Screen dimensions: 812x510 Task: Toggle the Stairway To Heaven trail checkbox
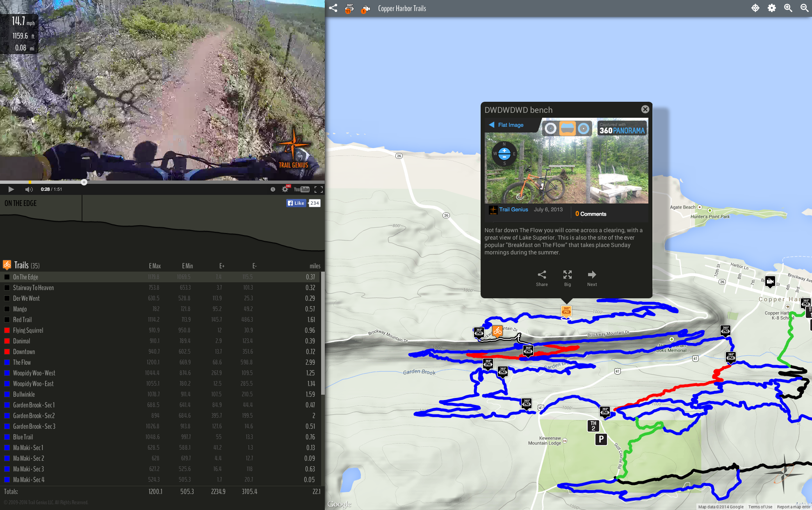click(7, 288)
